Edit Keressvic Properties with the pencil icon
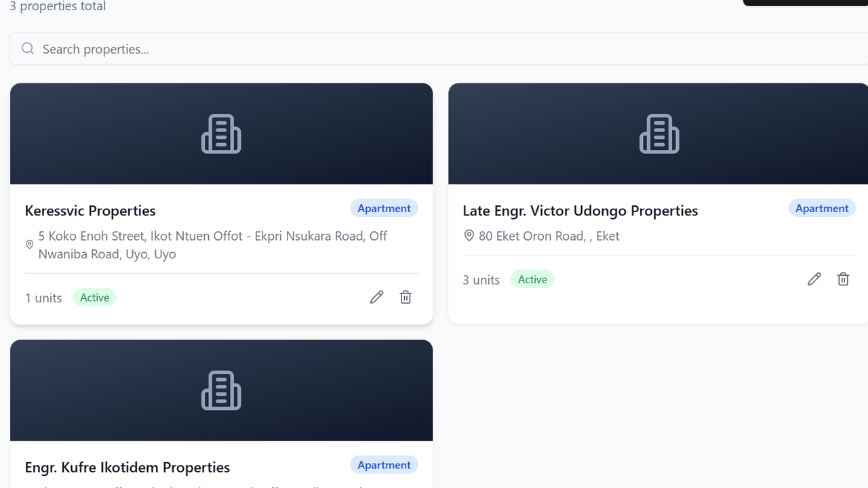This screenshot has width=868, height=488. pyautogui.click(x=377, y=297)
